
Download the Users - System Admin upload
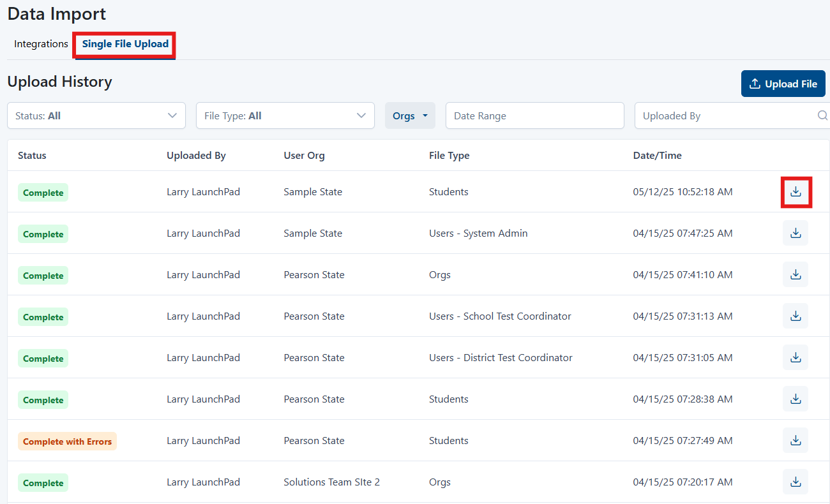coord(796,233)
